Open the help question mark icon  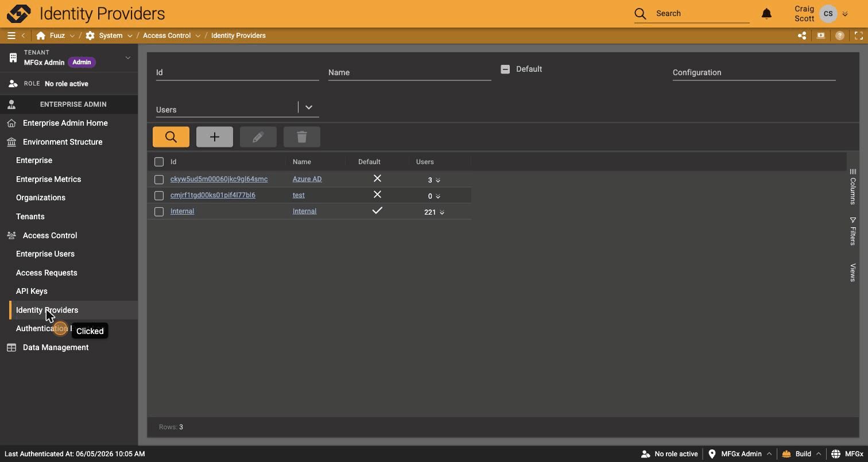tap(840, 36)
